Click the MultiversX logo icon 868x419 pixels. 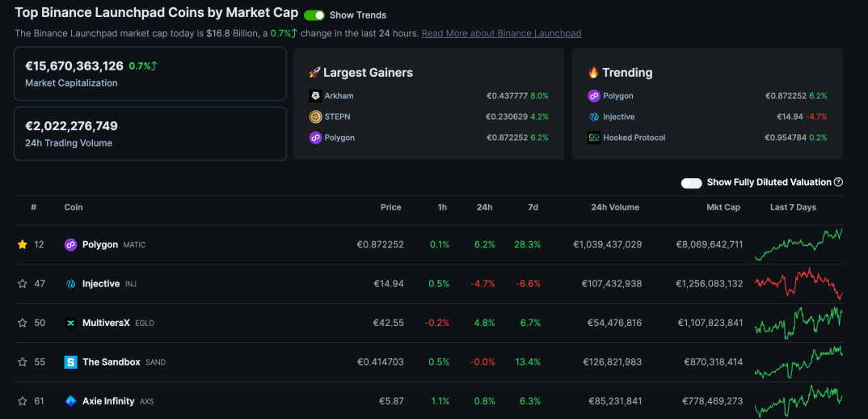point(70,323)
